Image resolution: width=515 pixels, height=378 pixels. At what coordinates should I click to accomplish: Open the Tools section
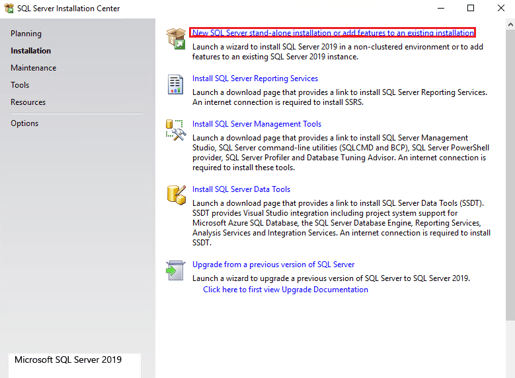coord(20,85)
